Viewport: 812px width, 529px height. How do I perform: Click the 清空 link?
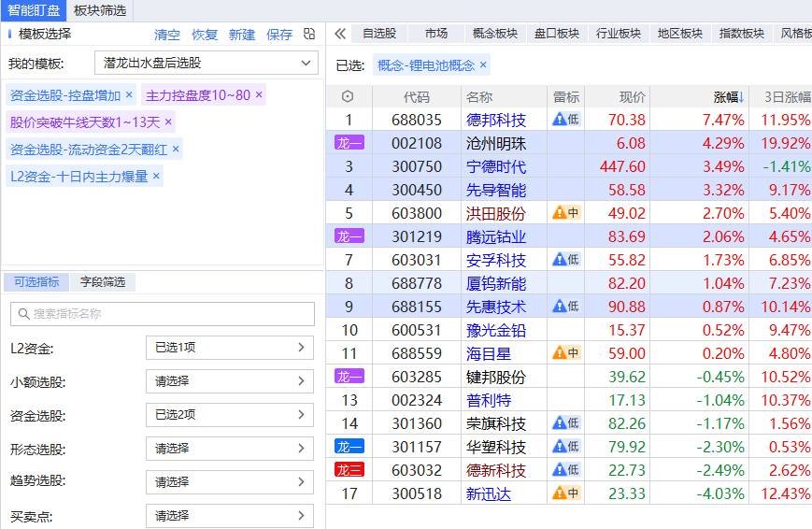(167, 35)
